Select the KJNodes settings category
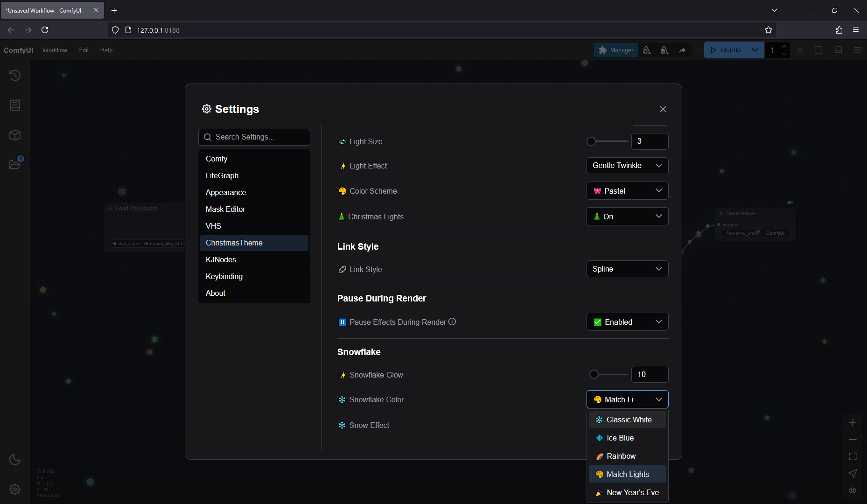This screenshot has width=867, height=504. 254,259
